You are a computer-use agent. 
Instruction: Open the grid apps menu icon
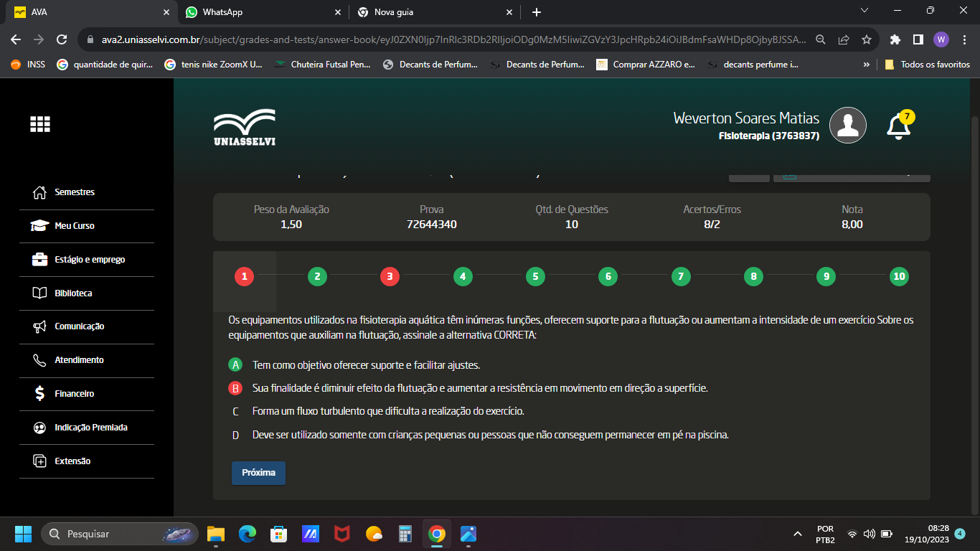click(40, 124)
